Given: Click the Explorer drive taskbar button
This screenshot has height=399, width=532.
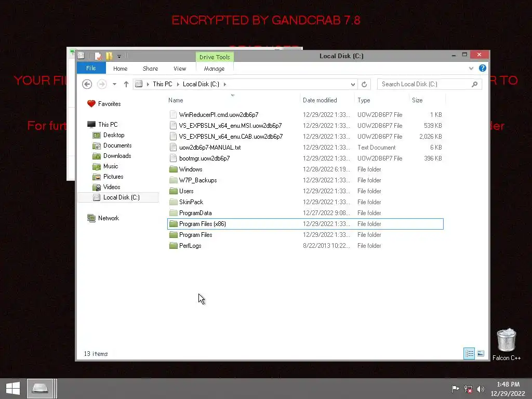Looking at the screenshot, I should click(40, 389).
